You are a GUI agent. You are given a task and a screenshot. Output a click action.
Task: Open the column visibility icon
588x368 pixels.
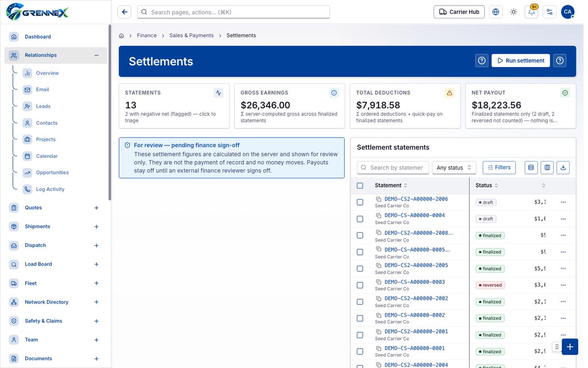click(x=547, y=167)
